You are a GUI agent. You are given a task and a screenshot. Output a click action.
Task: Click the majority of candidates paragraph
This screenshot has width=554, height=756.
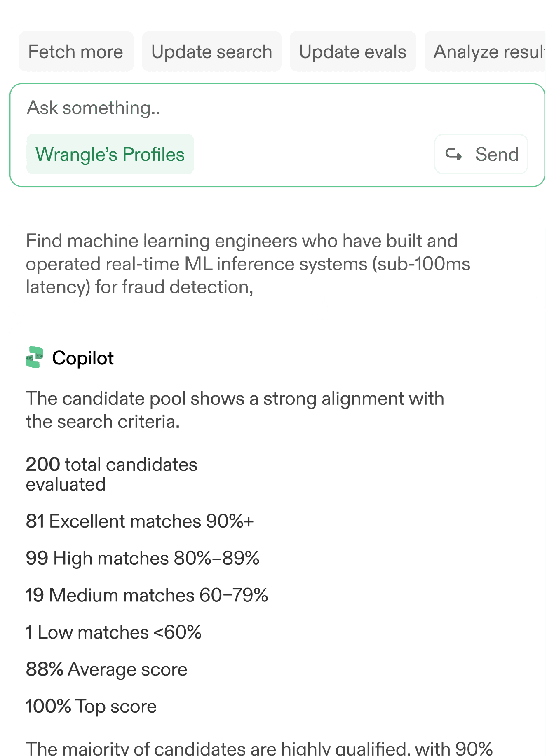pyautogui.click(x=259, y=748)
